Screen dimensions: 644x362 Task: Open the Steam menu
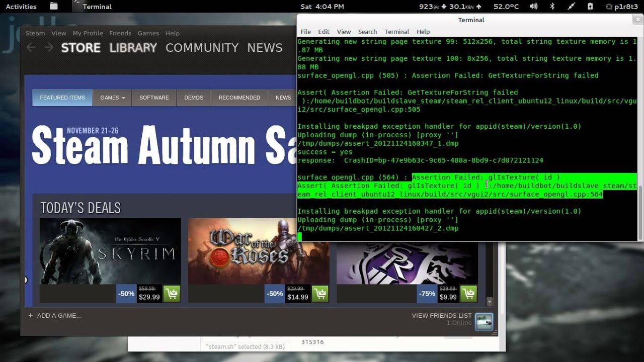click(35, 33)
